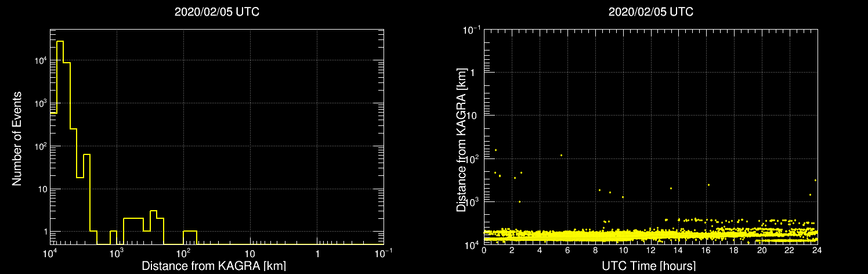Screen dimensions: 868x274
Task: Click the 10^3 tick on the scatter plot's distance axis
Action: [472, 200]
